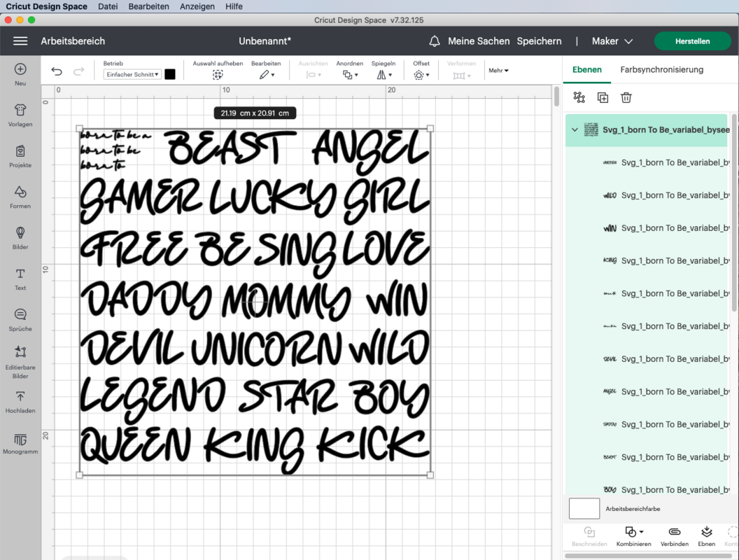Viewport: 739px width, 560px height.
Task: Toggle Auswahl aufheben selection
Action: tap(218, 74)
